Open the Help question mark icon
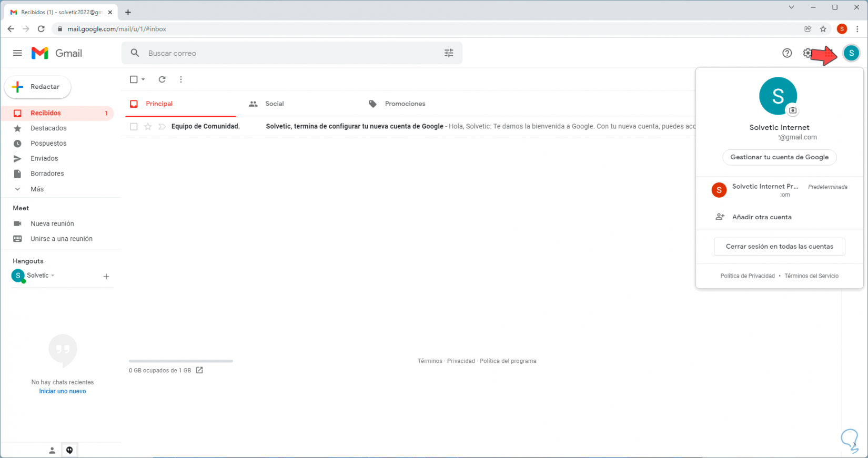Screen dimensions: 868x458 point(787,53)
